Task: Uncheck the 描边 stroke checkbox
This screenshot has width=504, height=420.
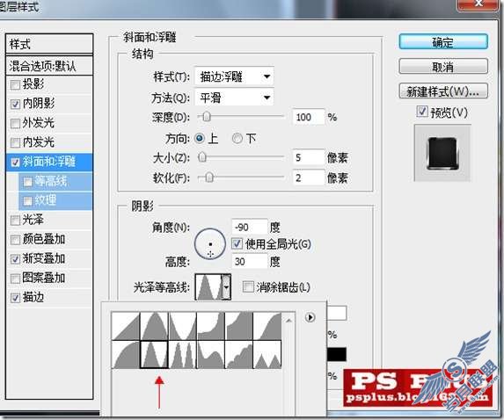Action: (15, 298)
